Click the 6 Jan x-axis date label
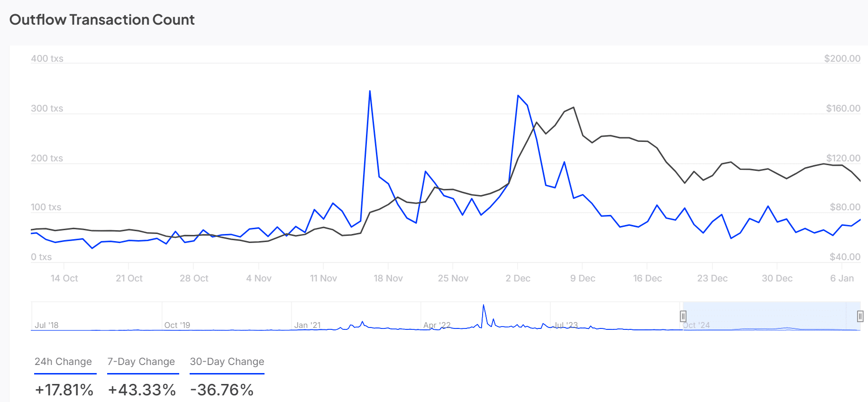 [x=842, y=279]
